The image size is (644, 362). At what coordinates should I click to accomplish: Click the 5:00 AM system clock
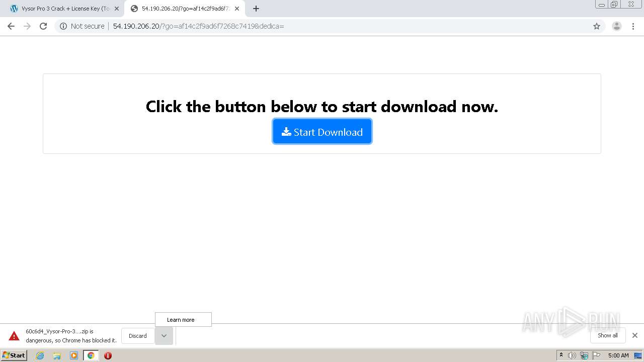618,355
